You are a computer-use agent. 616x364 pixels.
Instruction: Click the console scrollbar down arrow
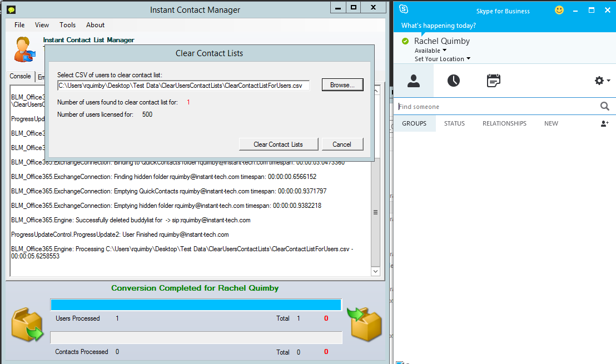pyautogui.click(x=376, y=271)
